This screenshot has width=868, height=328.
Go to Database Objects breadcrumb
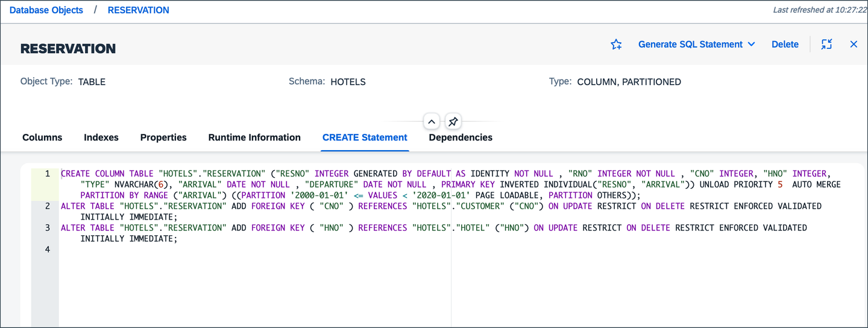[x=46, y=10]
